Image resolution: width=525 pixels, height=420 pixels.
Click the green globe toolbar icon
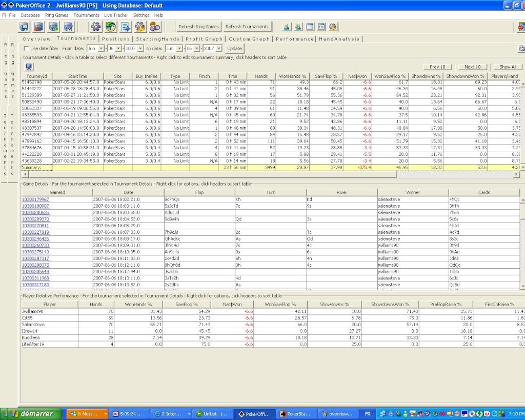coord(111,27)
